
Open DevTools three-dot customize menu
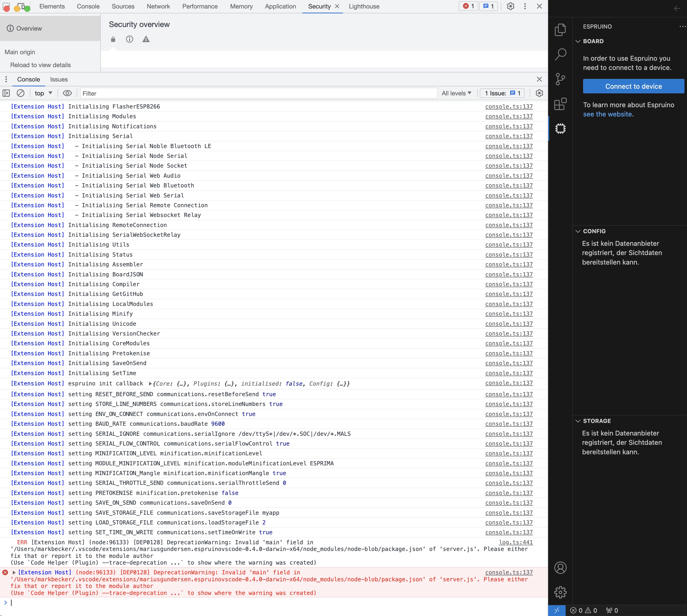tap(525, 6)
